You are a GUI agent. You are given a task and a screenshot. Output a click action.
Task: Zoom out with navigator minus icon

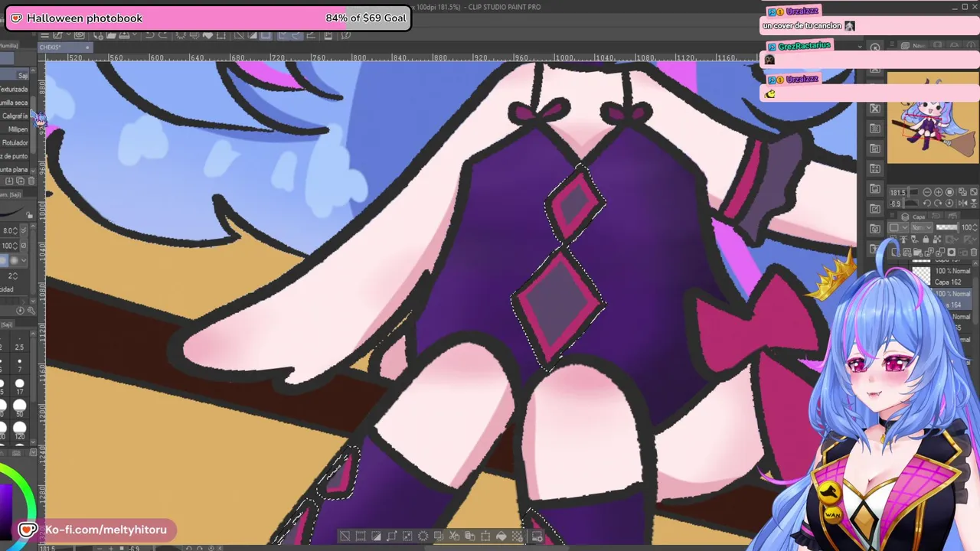(927, 192)
